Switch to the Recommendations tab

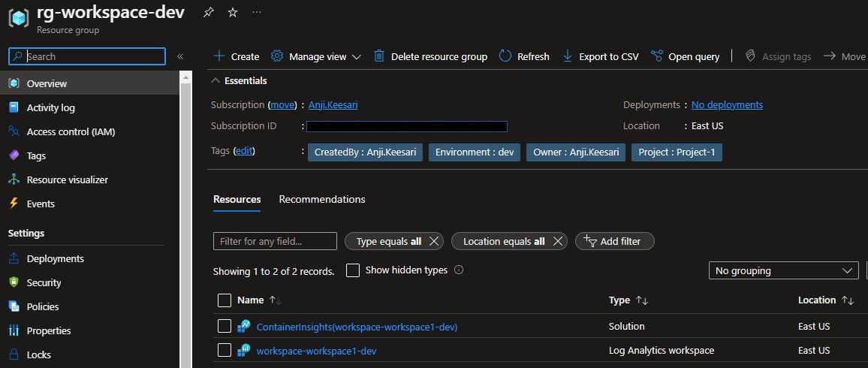tap(321, 199)
